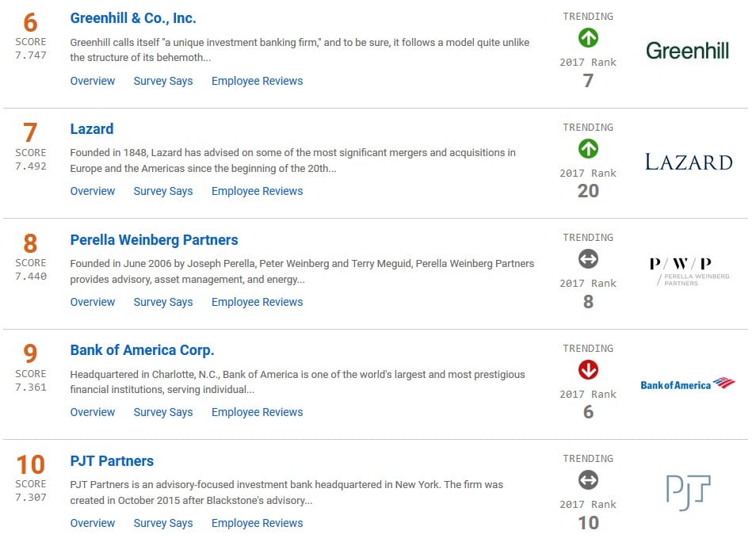Open Survey Says for Lazard

163,191
